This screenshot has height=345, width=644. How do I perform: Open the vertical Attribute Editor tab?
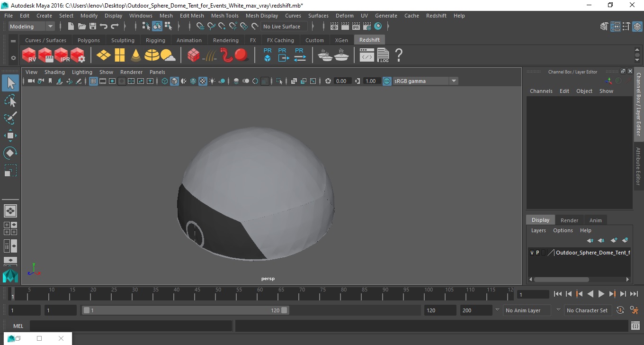point(638,166)
